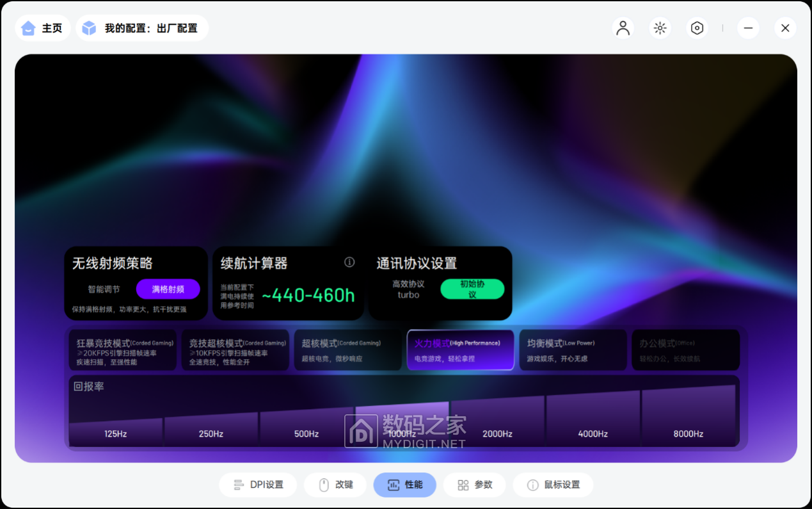The height and width of the screenshot is (509, 812).
Task: Choose 超核模式 performance mode
Action: pyautogui.click(x=348, y=350)
